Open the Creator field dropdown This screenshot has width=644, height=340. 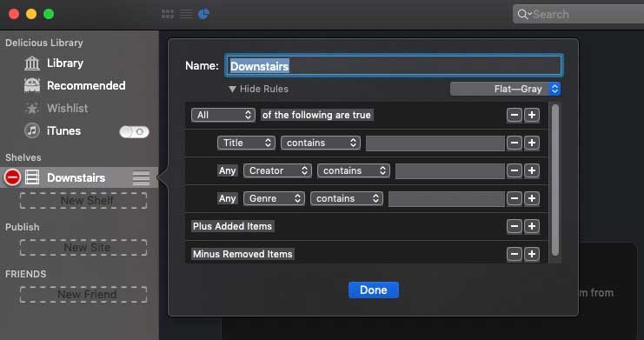[x=277, y=170]
